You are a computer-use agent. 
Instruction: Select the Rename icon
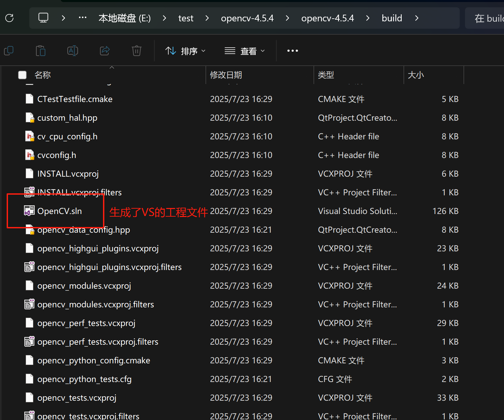[73, 51]
